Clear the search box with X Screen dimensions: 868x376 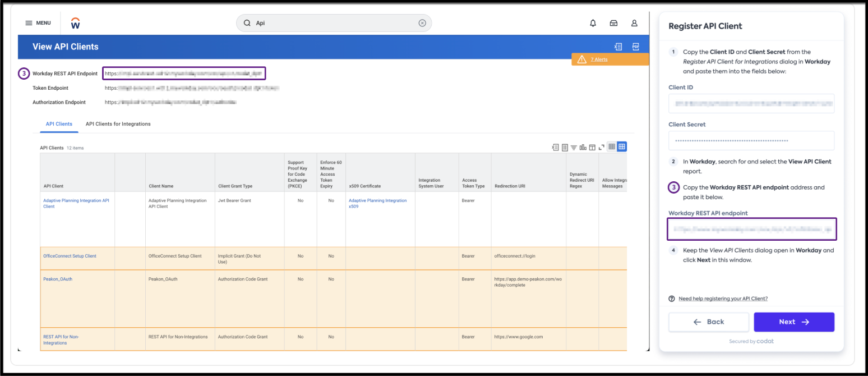coord(422,23)
